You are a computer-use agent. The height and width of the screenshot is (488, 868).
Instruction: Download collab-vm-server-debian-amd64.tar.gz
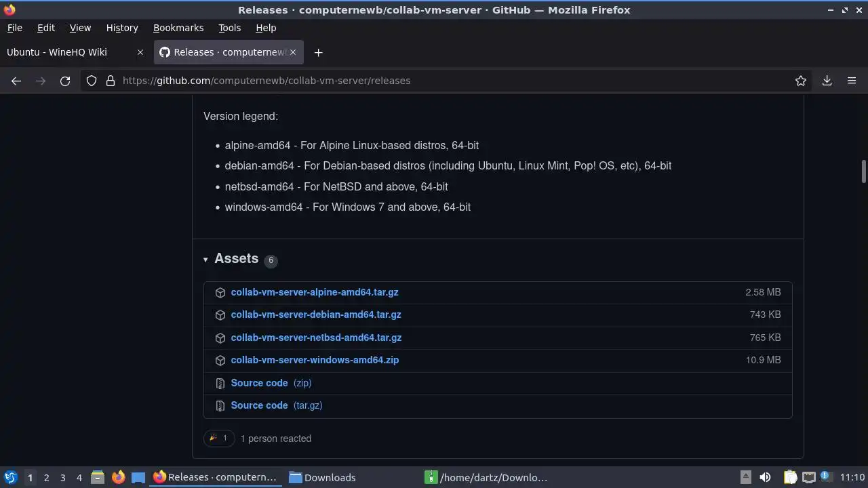(316, 314)
